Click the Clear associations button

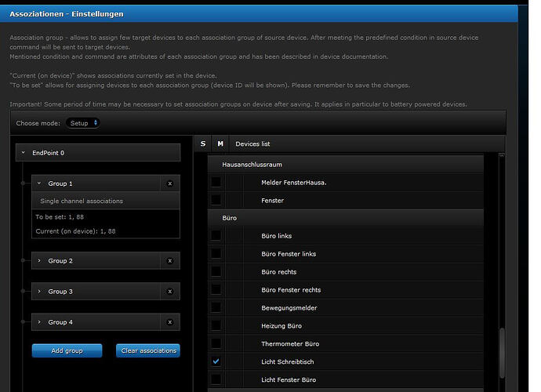click(x=148, y=350)
